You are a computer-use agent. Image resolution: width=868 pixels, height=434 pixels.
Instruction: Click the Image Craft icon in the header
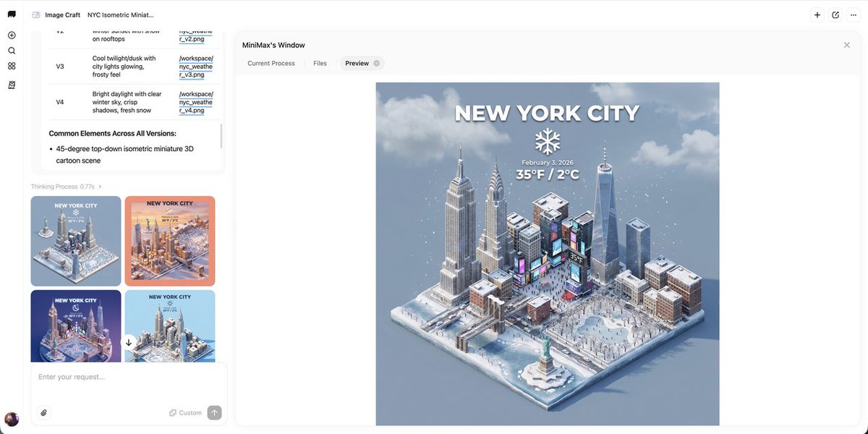coord(35,14)
